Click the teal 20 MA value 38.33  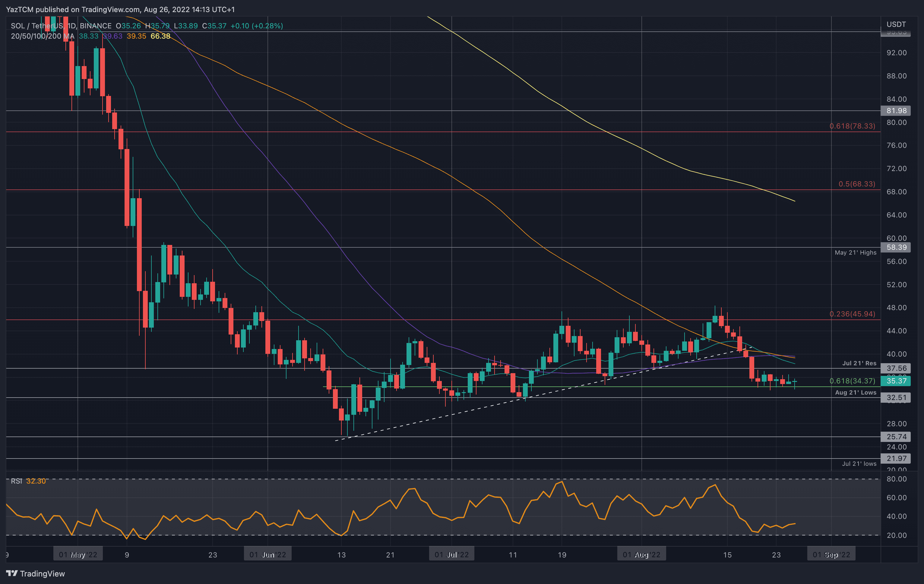pos(88,36)
